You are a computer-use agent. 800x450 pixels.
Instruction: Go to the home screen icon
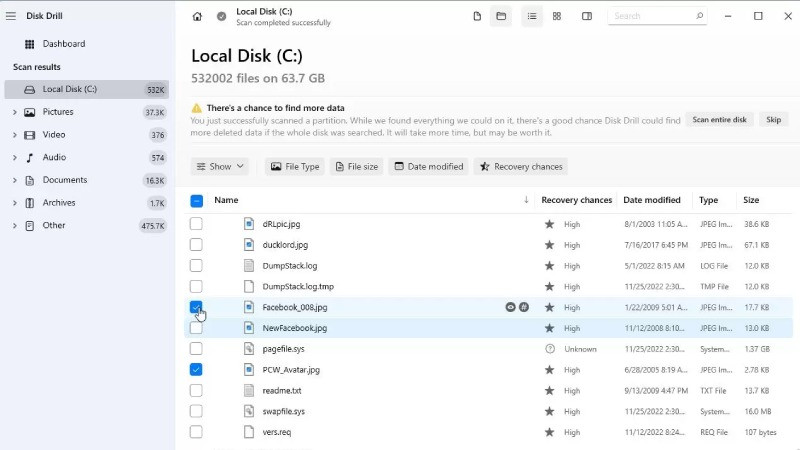pyautogui.click(x=197, y=16)
